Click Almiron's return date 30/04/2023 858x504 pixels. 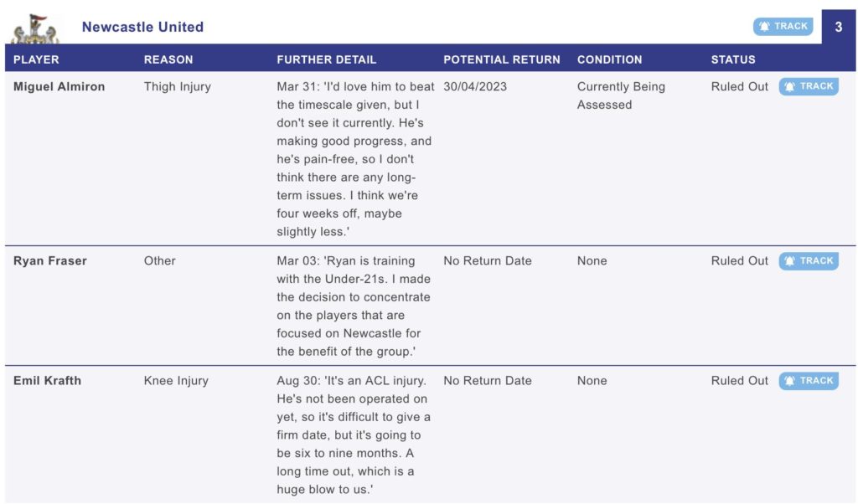pos(475,86)
